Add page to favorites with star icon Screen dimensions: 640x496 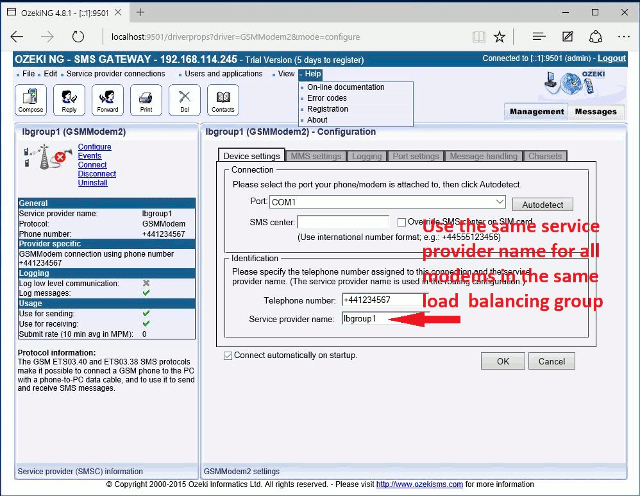coord(499,37)
